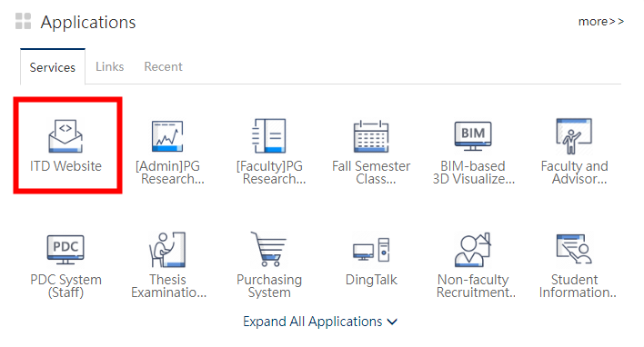The width and height of the screenshot is (644, 347).
Task: Open Fall Semester Class calendar icon
Action: coord(371,136)
